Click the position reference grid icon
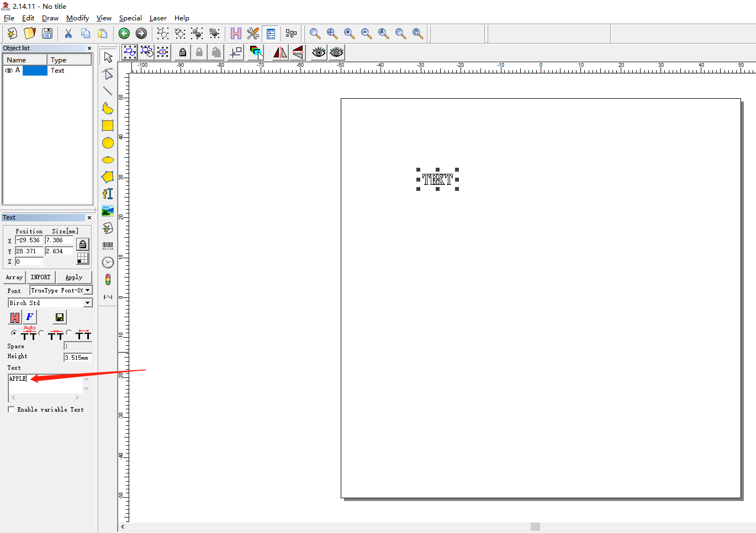The image size is (756, 533). tap(83, 258)
